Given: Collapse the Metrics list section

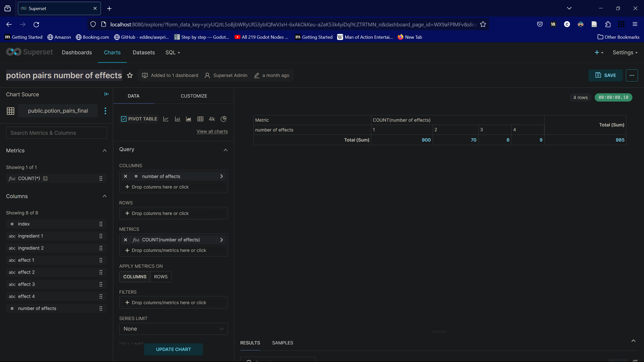Looking at the screenshot, I should click(x=105, y=151).
